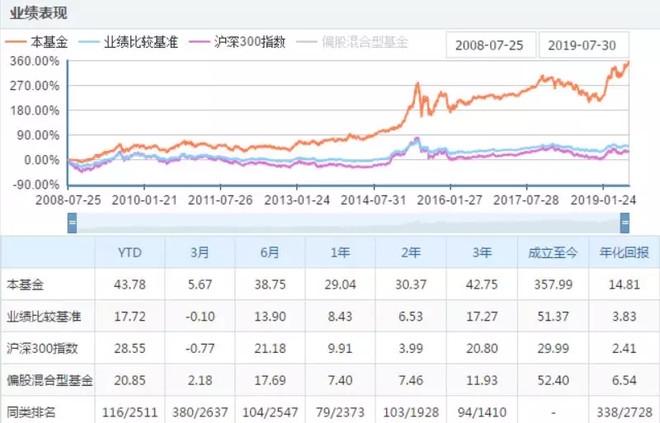Viewport: 660px width, 423px height.
Task: Click the 沪深300指数 row label in table
Action: [43, 349]
